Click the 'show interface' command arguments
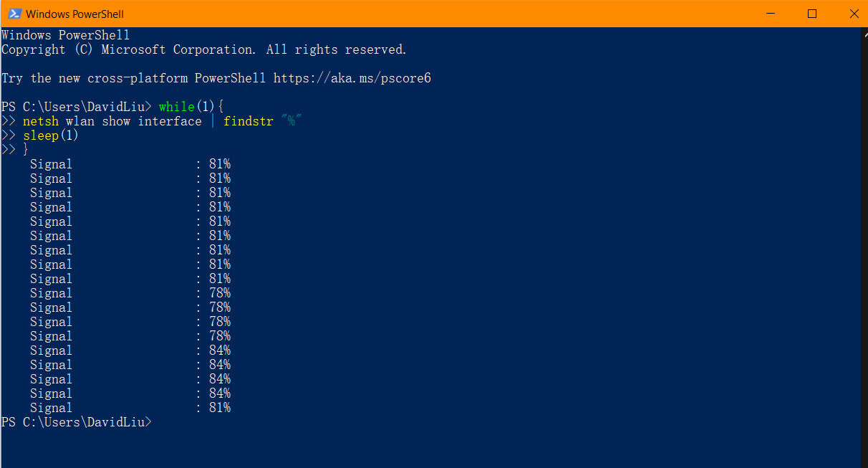Viewport: 868px width, 468px height. click(151, 121)
